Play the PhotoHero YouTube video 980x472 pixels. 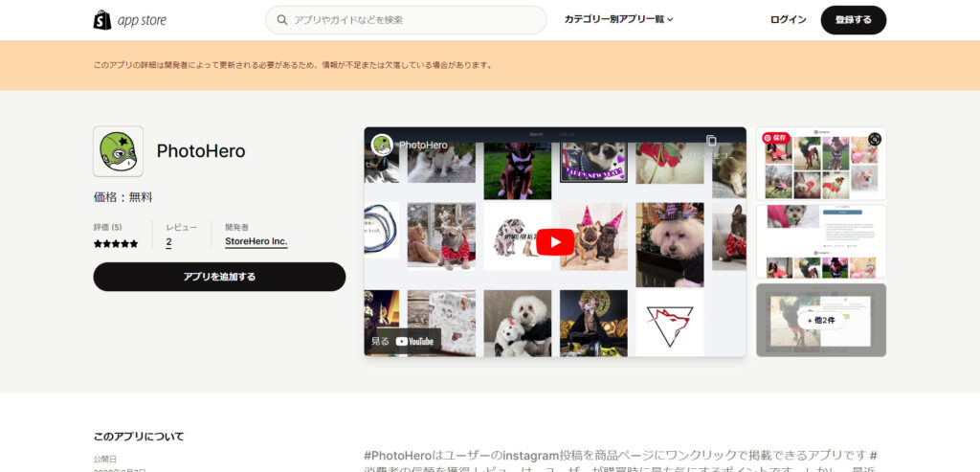(x=555, y=242)
